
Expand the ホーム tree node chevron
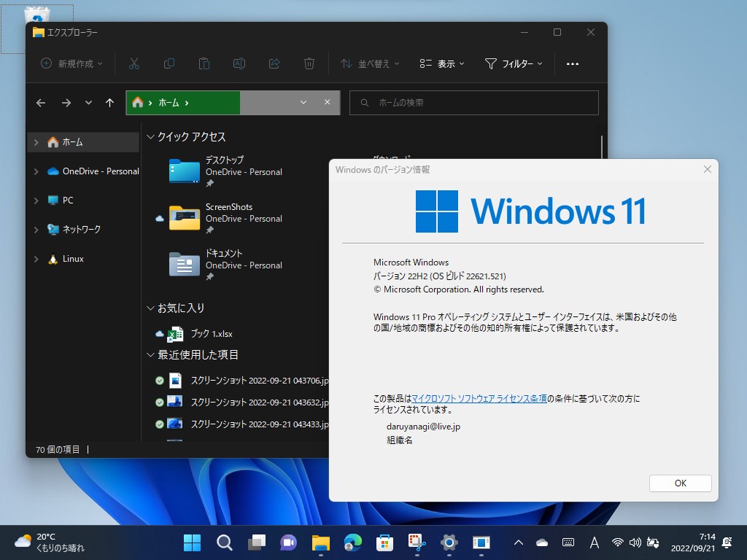[36, 142]
